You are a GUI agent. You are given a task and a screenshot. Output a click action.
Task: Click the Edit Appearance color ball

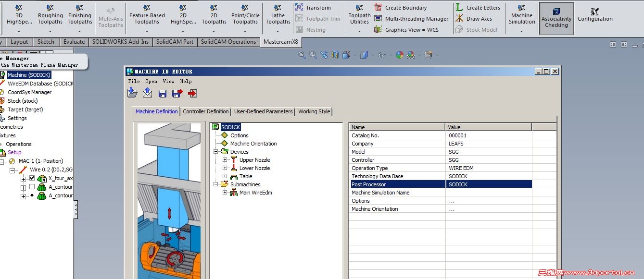coord(400,55)
